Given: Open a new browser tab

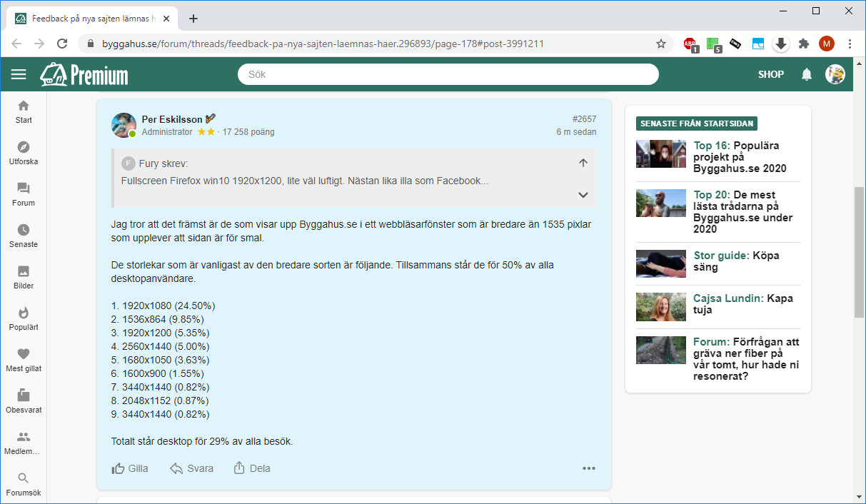Looking at the screenshot, I should pyautogui.click(x=193, y=19).
